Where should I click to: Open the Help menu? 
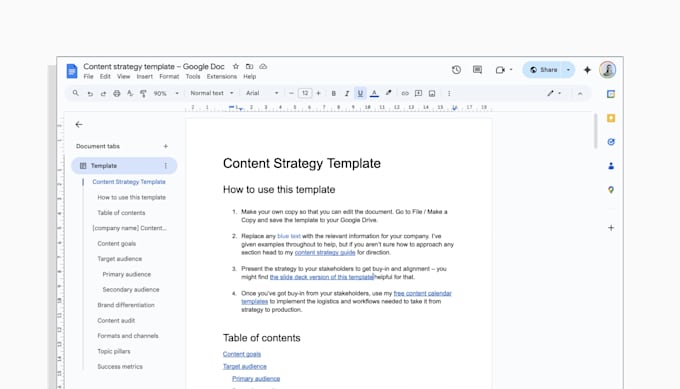click(x=249, y=77)
